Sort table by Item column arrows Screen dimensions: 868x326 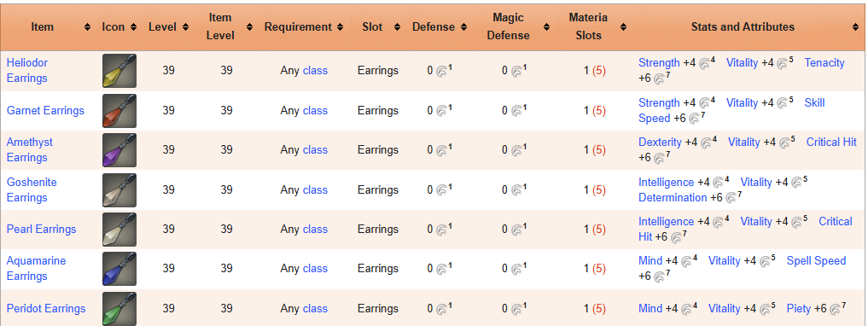point(87,27)
